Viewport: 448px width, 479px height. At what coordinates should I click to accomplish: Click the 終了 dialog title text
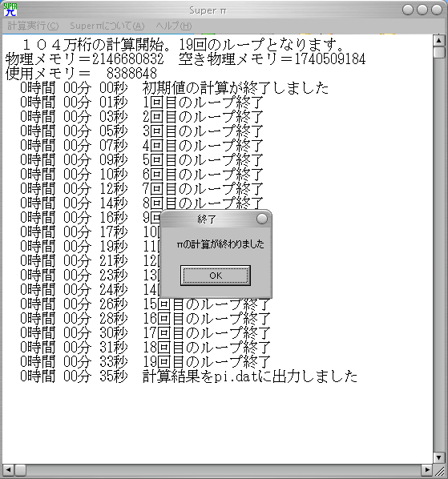[207, 219]
